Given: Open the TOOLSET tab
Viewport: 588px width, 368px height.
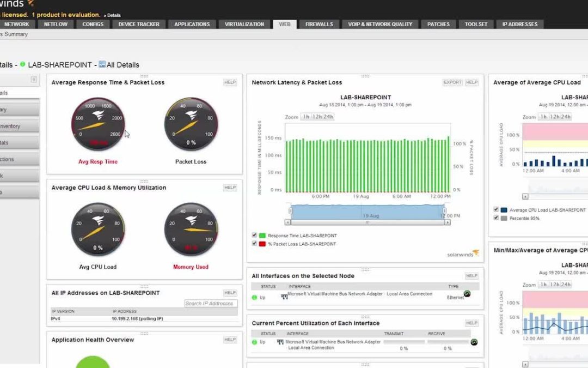Looking at the screenshot, I should click(476, 24).
